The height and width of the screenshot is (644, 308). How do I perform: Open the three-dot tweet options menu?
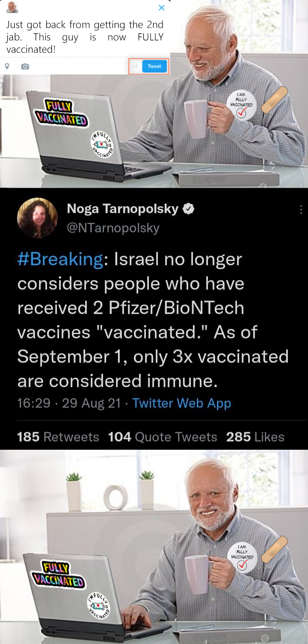tap(302, 209)
